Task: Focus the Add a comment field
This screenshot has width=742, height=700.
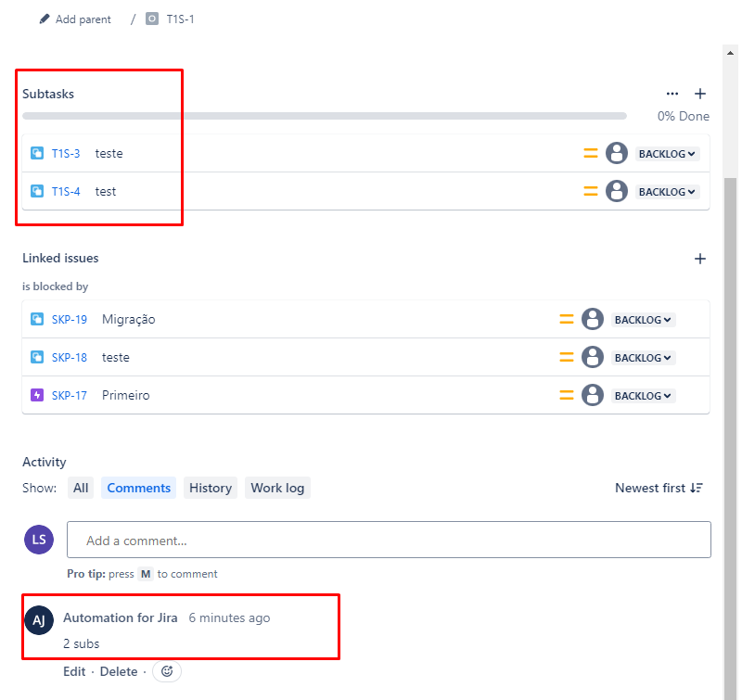Action: pyautogui.click(x=389, y=540)
